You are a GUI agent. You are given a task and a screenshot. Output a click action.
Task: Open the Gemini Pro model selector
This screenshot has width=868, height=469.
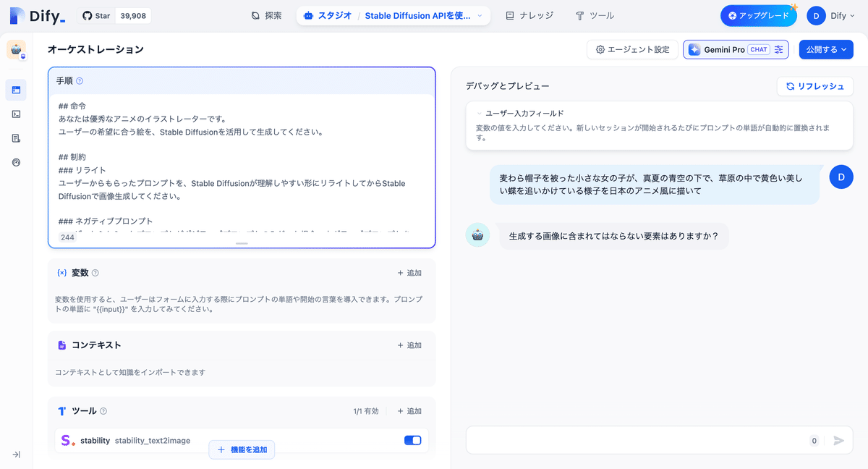(736, 49)
